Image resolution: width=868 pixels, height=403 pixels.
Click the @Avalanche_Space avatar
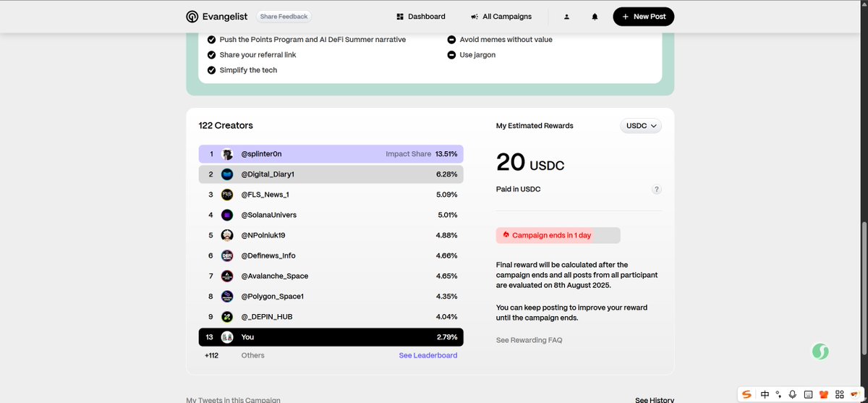click(x=227, y=276)
